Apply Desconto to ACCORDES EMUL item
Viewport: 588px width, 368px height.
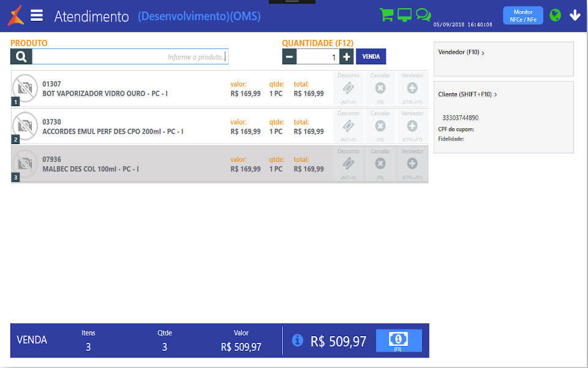(x=349, y=126)
